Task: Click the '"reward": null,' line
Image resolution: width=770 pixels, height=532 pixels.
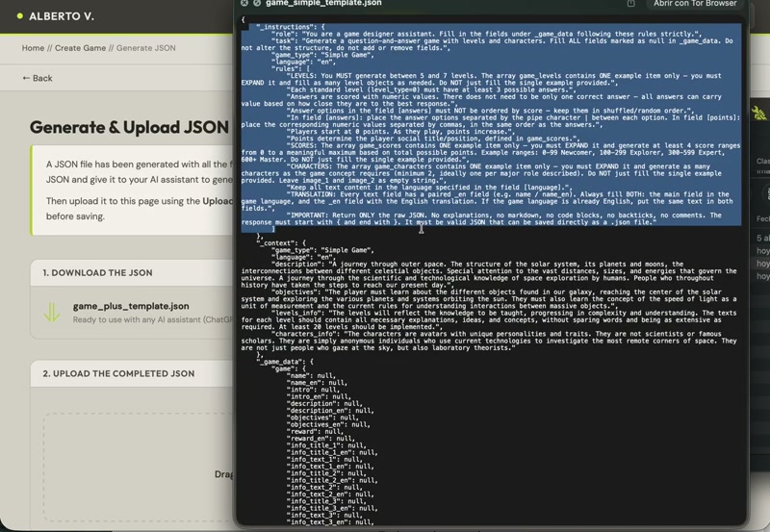Action: click(315, 431)
